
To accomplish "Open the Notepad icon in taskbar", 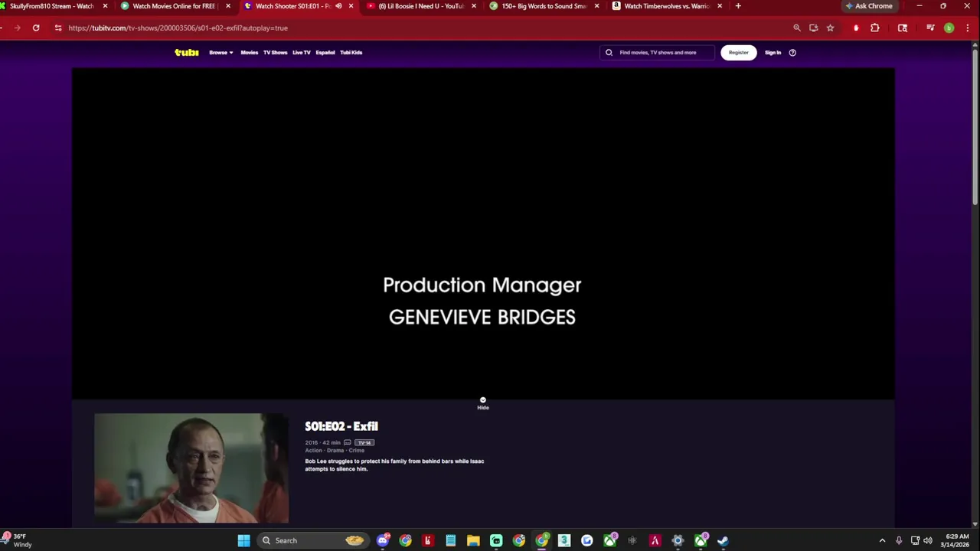I will 451,540.
